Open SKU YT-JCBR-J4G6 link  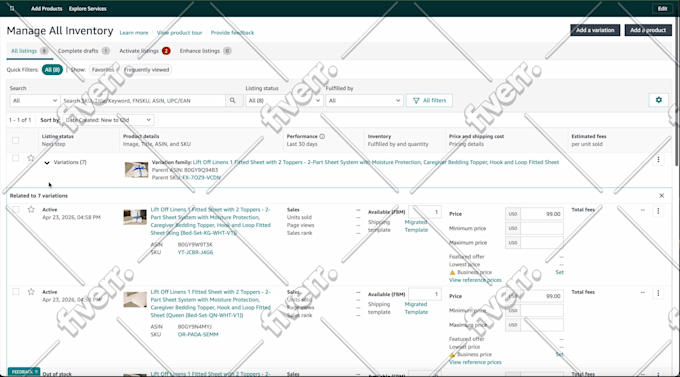(x=196, y=252)
